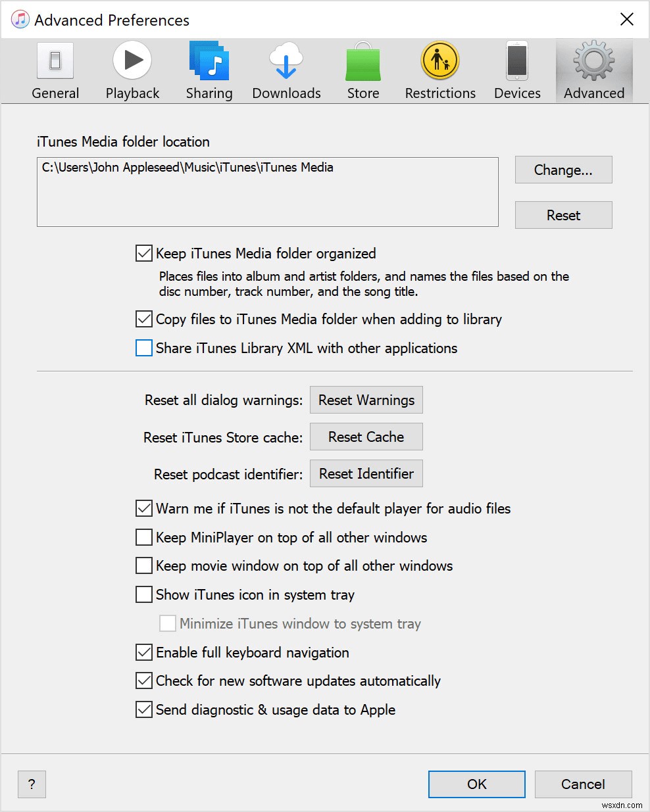This screenshot has height=812, width=650.
Task: Disable Keep iTunes Media folder organized
Action: click(x=143, y=253)
